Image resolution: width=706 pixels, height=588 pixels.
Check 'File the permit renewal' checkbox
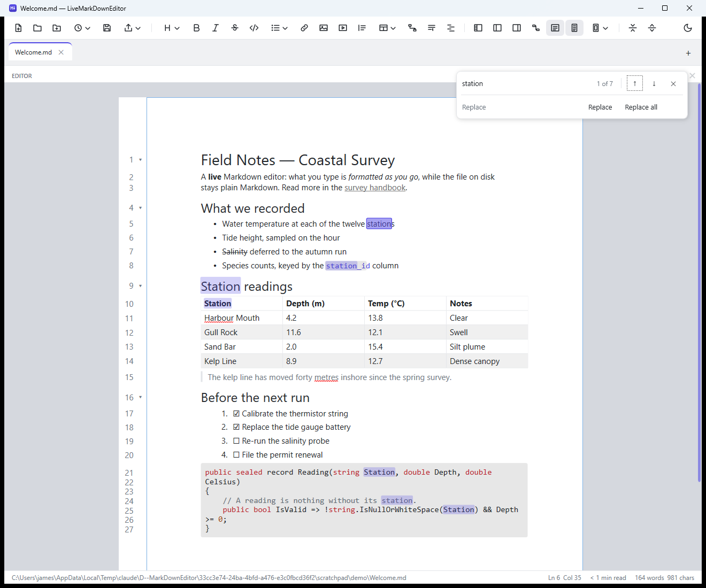tap(236, 455)
